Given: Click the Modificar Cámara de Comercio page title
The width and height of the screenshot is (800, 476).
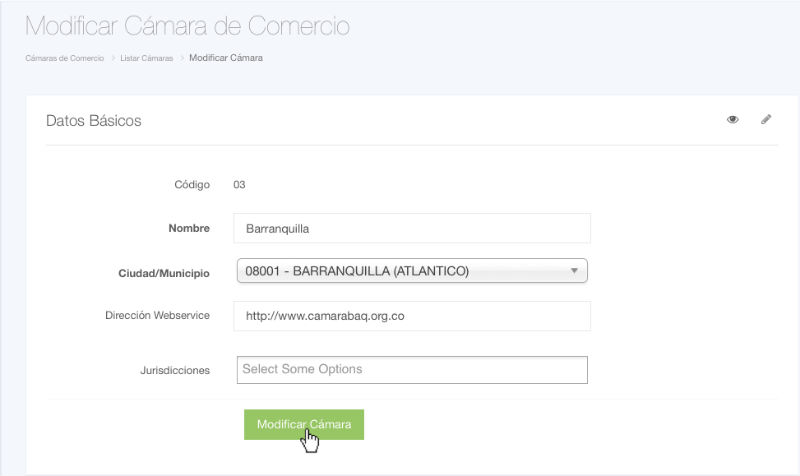Looking at the screenshot, I should (x=187, y=26).
